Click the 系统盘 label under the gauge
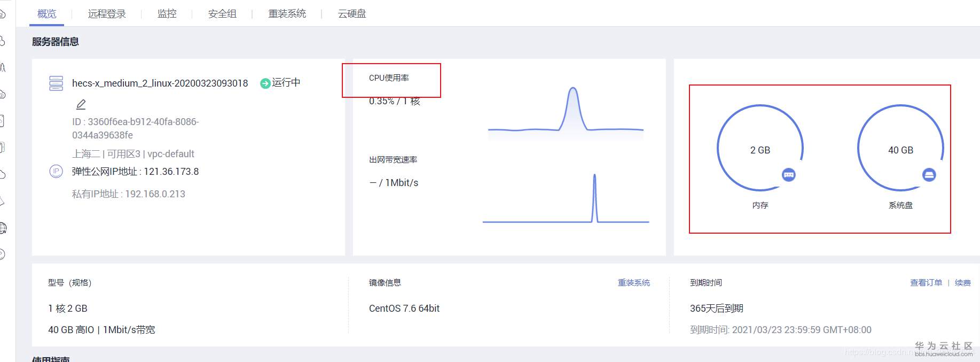 tap(900, 205)
